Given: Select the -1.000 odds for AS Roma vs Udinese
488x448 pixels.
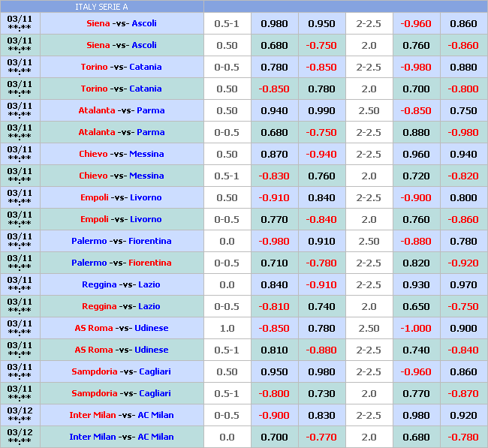Looking at the screenshot, I should tap(416, 328).
